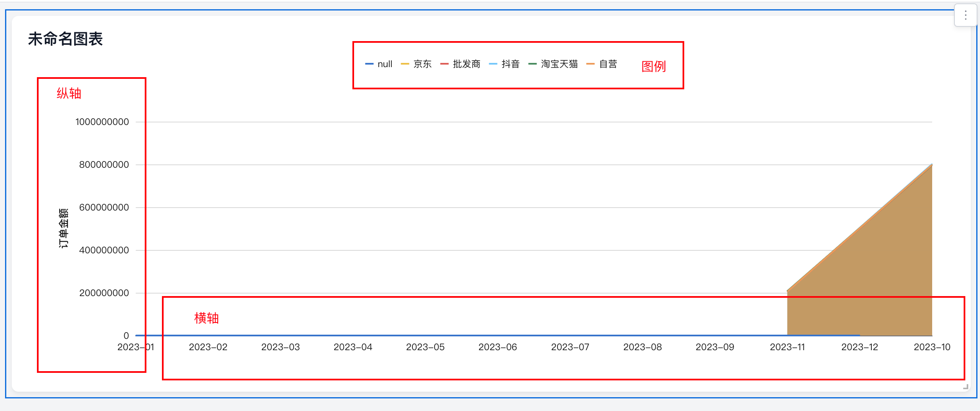Click the orange 自营 legend marker
980x411 pixels.
590,64
